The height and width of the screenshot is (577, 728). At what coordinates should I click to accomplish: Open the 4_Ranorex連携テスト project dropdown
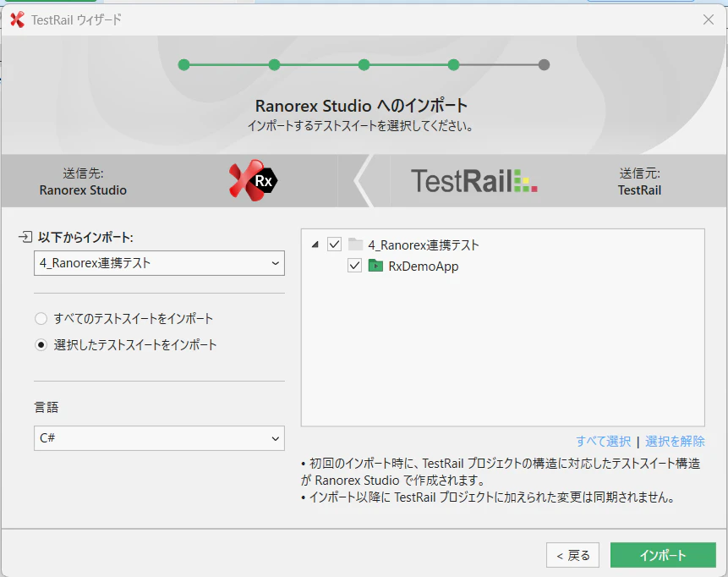(159, 263)
